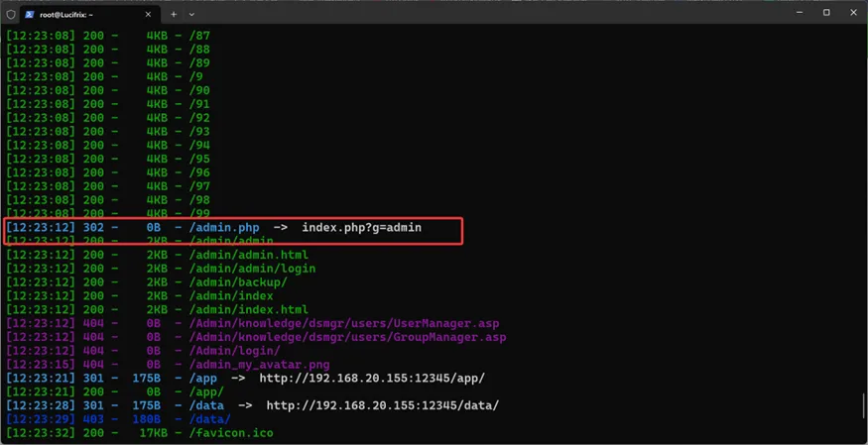The width and height of the screenshot is (868, 445).
Task: Click the index.php?g=admin redirect target
Action: point(361,228)
